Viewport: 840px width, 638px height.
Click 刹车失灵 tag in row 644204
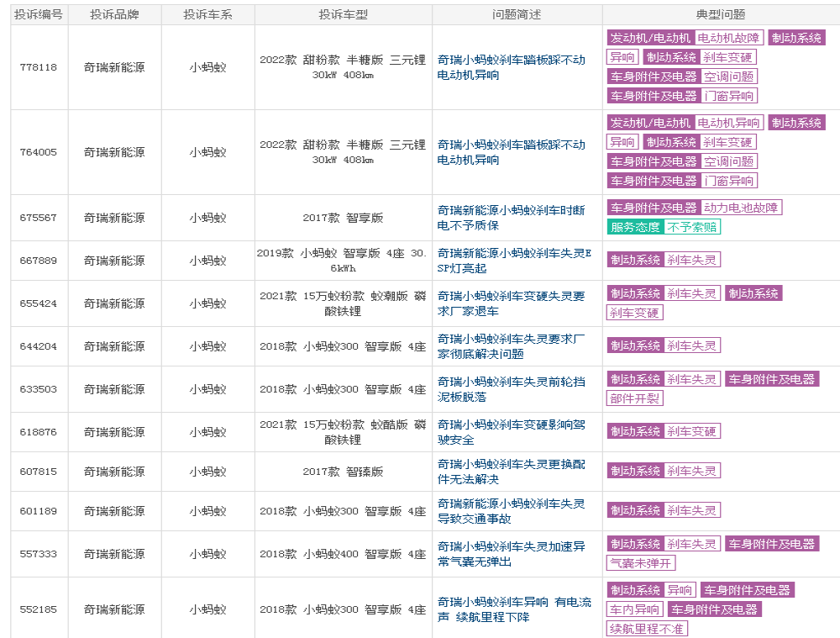click(x=691, y=345)
